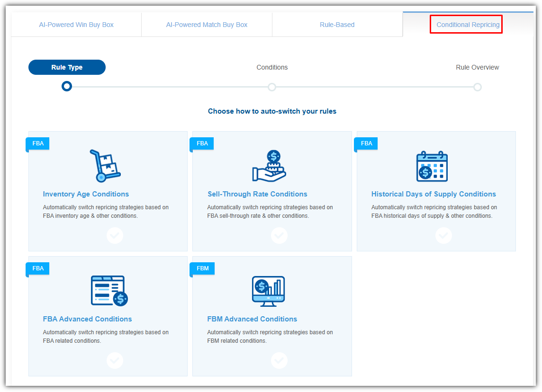This screenshot has width=542, height=392.
Task: Click FBA badge on Inventory Age card
Action: (38, 143)
